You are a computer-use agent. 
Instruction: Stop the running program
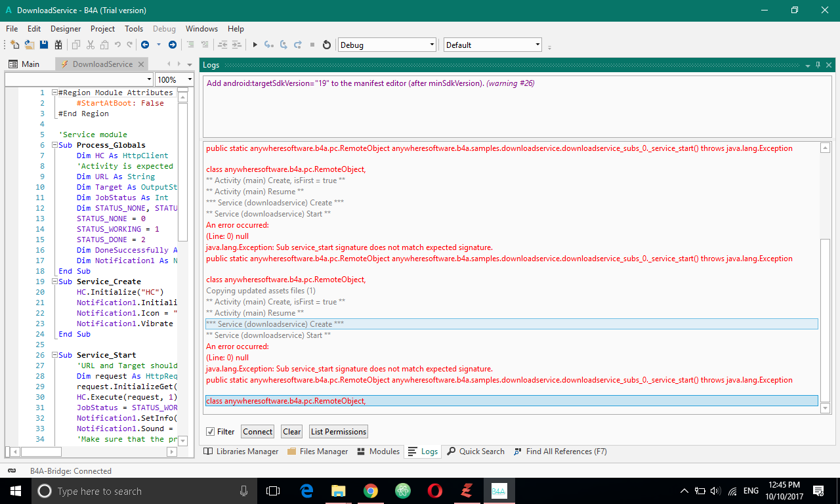point(312,45)
